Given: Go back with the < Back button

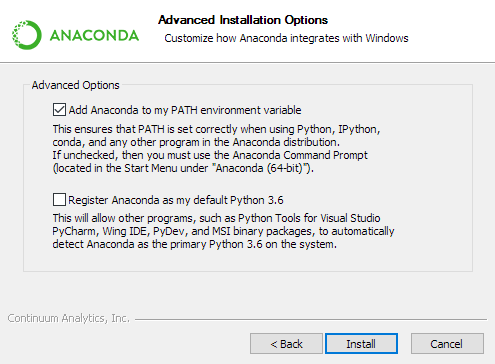Looking at the screenshot, I should point(286,344).
